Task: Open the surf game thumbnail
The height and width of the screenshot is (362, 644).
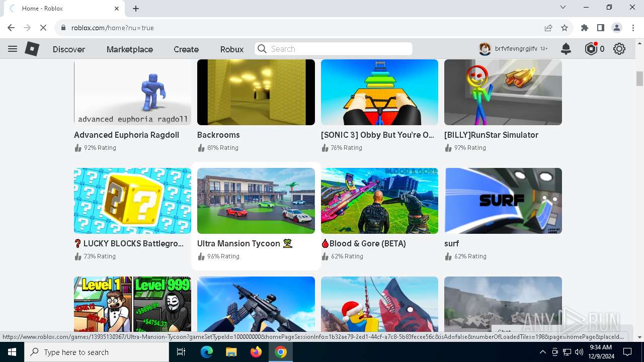Action: point(503,201)
